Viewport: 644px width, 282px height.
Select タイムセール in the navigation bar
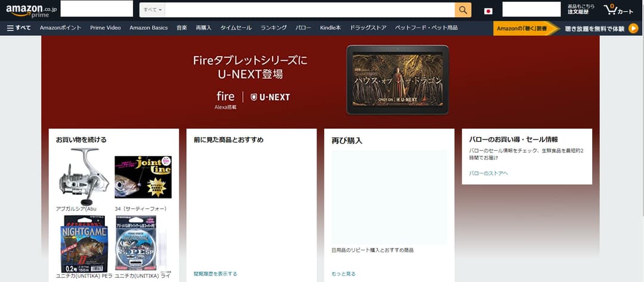236,28
